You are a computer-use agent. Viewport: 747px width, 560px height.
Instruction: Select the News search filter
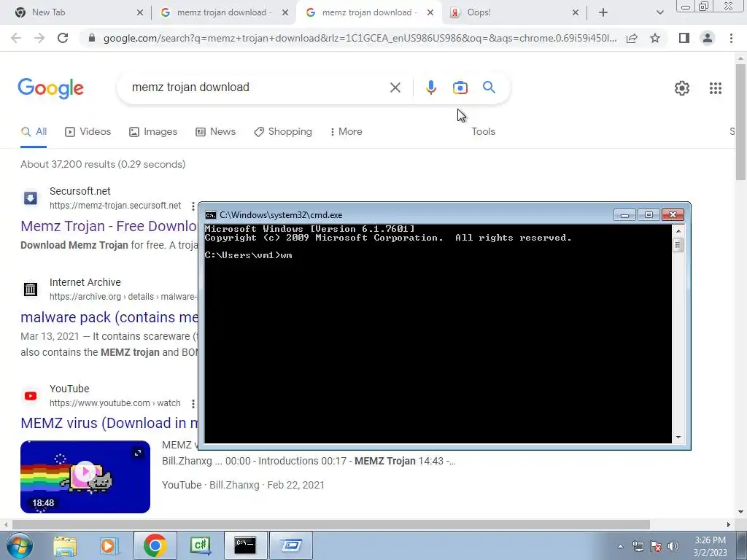pyautogui.click(x=216, y=131)
